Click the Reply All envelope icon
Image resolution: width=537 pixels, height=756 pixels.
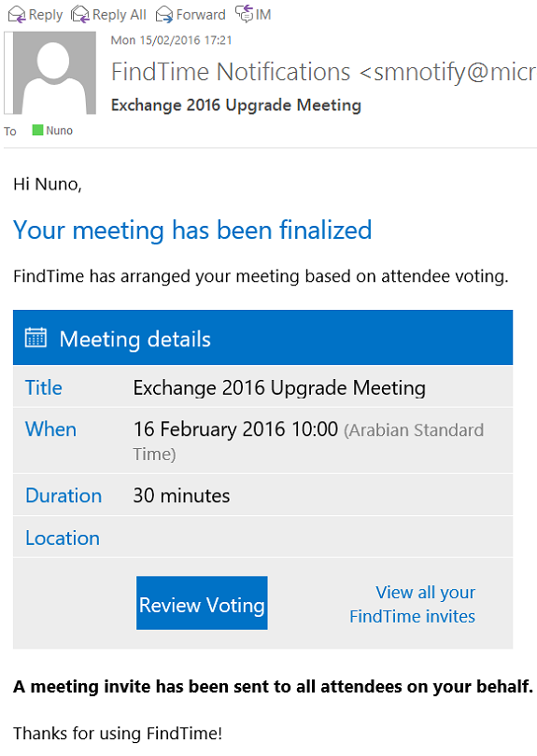(80, 15)
